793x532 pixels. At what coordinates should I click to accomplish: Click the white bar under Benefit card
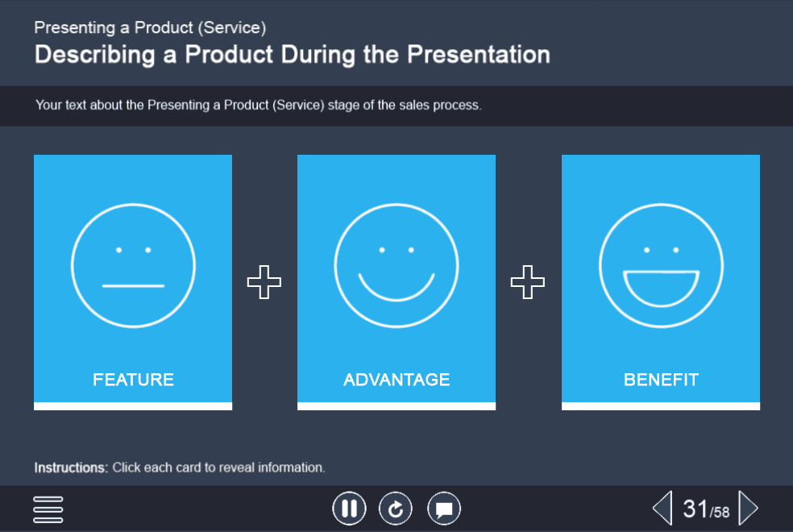661,406
